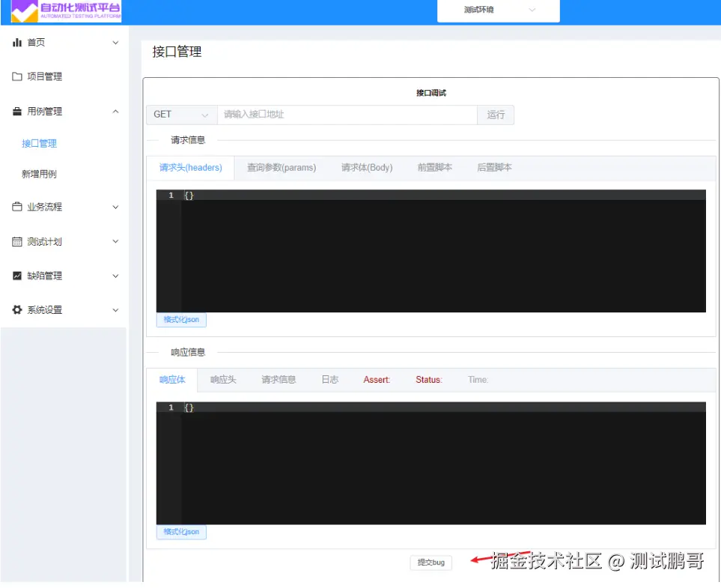This screenshot has height=588, width=721.
Task: Click the 首页 bar chart icon
Action: pos(17,43)
